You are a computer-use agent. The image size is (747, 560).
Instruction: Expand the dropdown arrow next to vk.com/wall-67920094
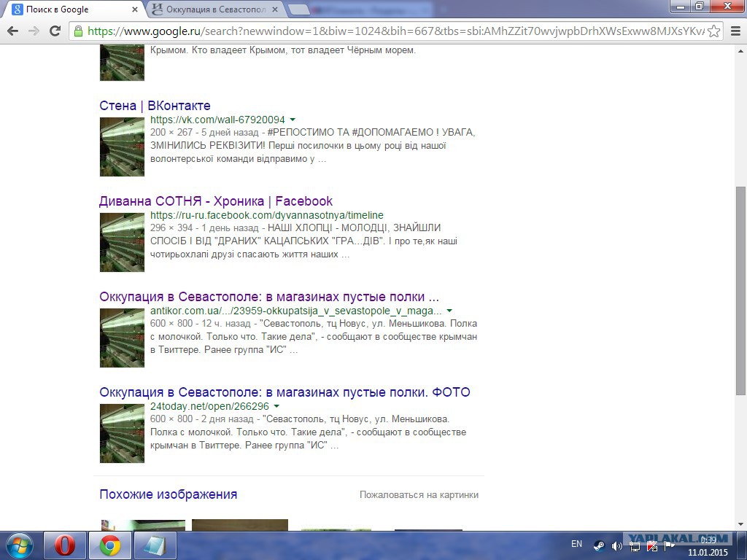click(x=293, y=120)
